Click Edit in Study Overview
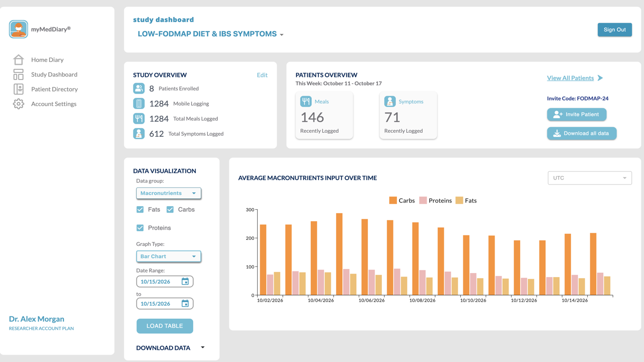This screenshot has height=362, width=644. tap(262, 75)
